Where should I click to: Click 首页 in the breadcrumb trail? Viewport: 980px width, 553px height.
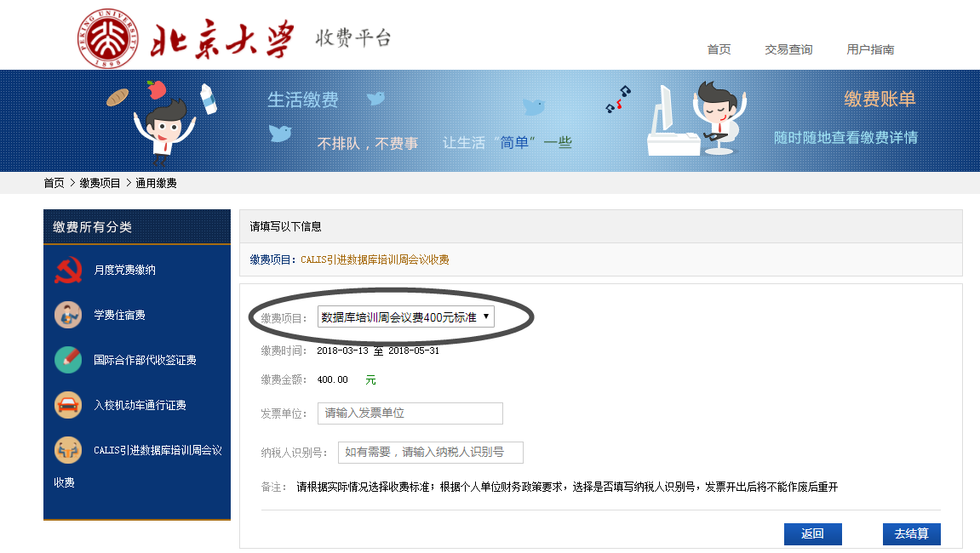point(54,183)
